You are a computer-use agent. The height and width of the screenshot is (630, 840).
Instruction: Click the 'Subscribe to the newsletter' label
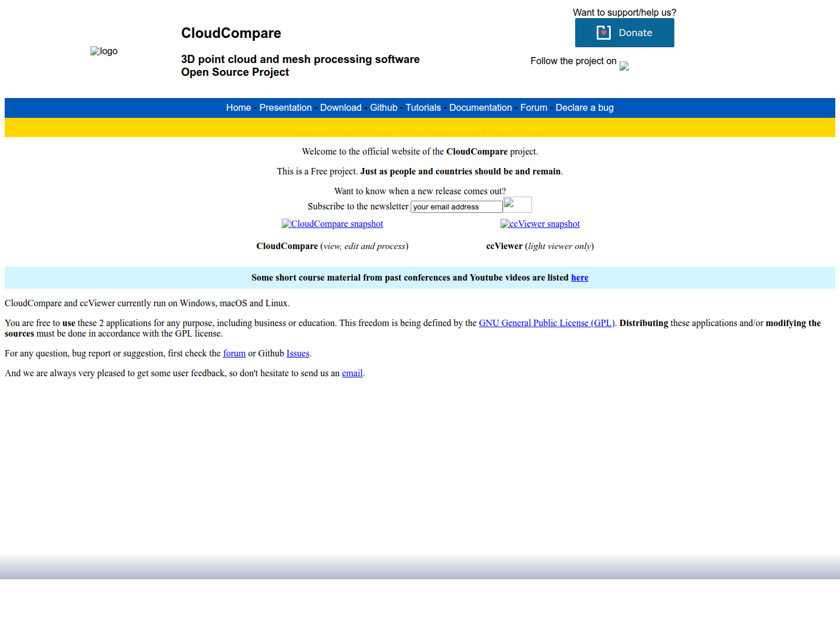pos(358,206)
